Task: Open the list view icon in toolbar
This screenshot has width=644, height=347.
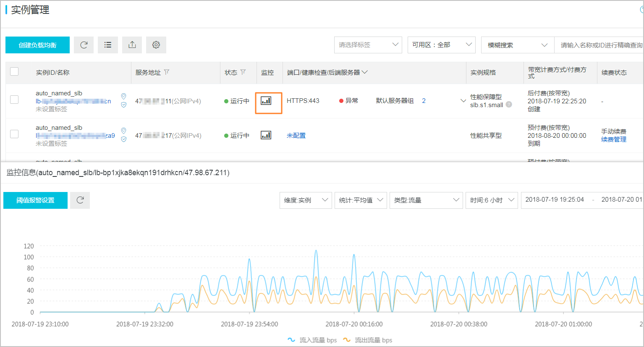Action: tap(108, 45)
